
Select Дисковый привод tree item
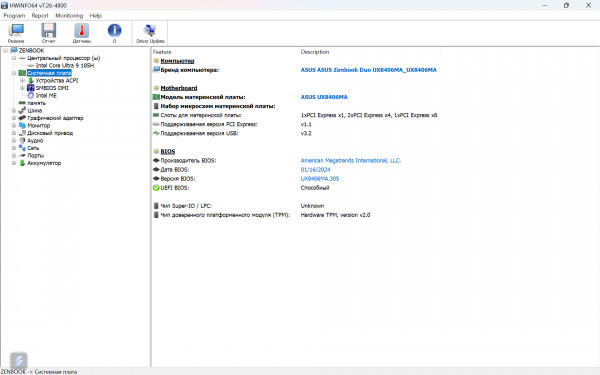(x=50, y=133)
